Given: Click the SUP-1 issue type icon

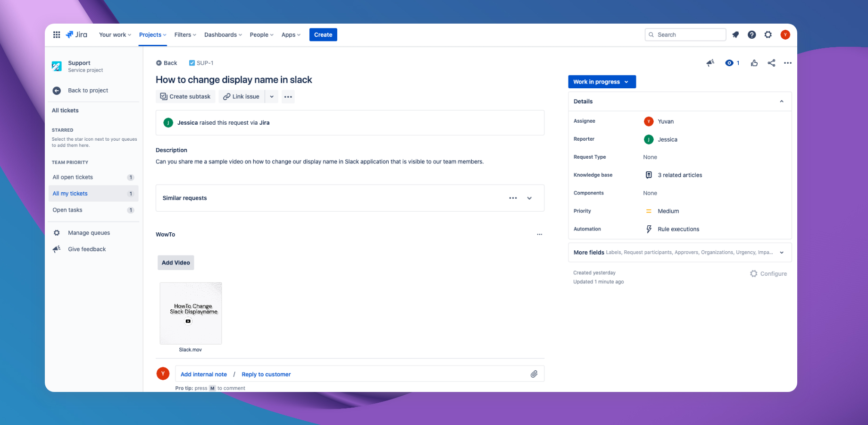Looking at the screenshot, I should coord(192,63).
